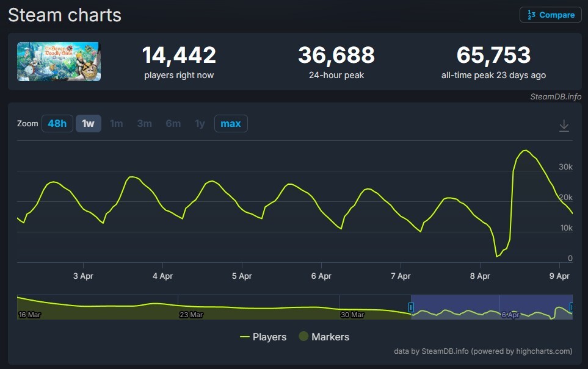Click the Seven Deadly Sins game banner

click(x=58, y=61)
